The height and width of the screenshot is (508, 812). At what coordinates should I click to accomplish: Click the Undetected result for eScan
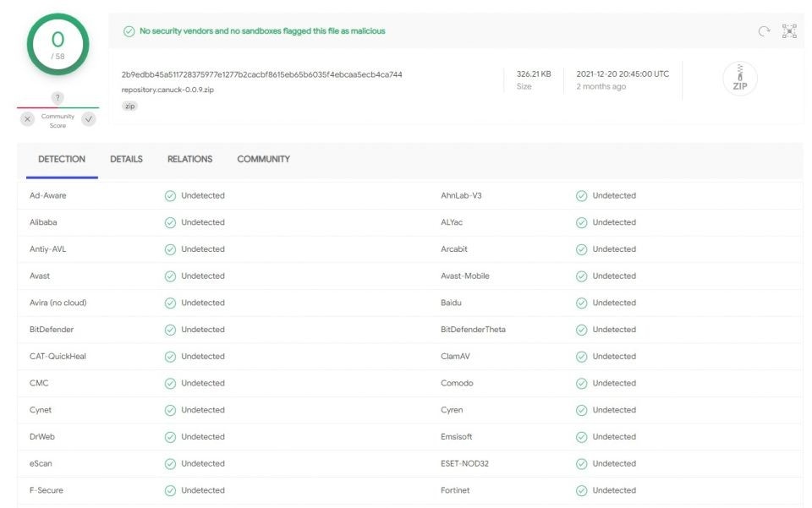pyautogui.click(x=203, y=463)
